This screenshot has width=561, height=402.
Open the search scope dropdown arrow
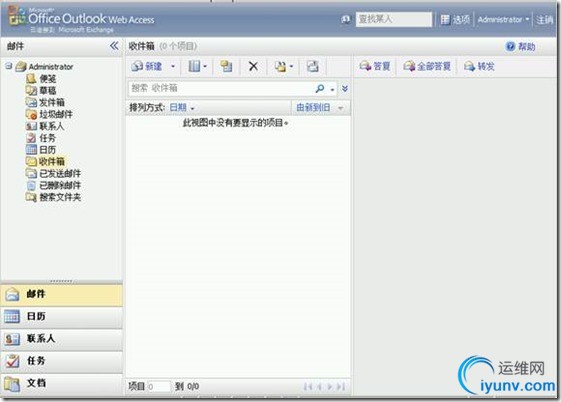pos(332,89)
